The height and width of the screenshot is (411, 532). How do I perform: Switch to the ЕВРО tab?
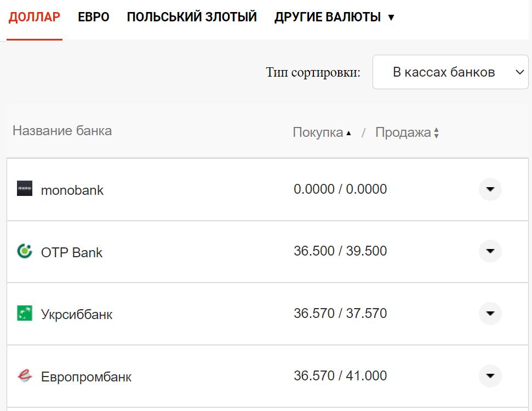pyautogui.click(x=93, y=16)
